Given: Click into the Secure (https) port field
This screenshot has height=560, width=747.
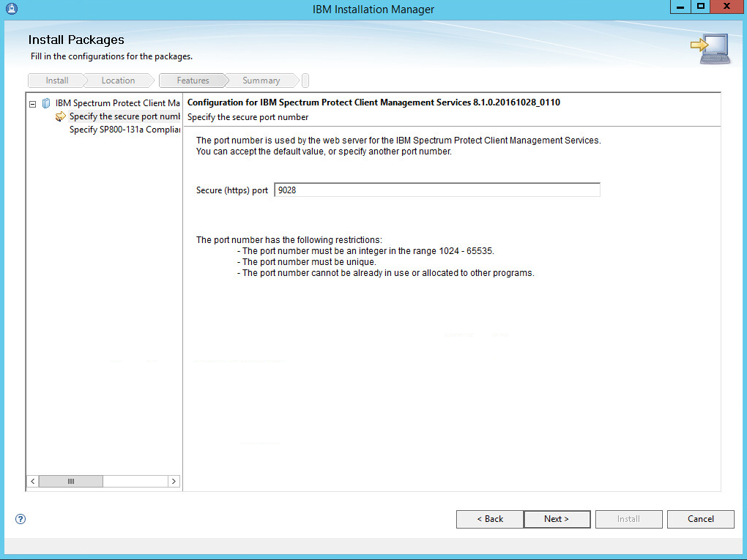Looking at the screenshot, I should point(436,190).
